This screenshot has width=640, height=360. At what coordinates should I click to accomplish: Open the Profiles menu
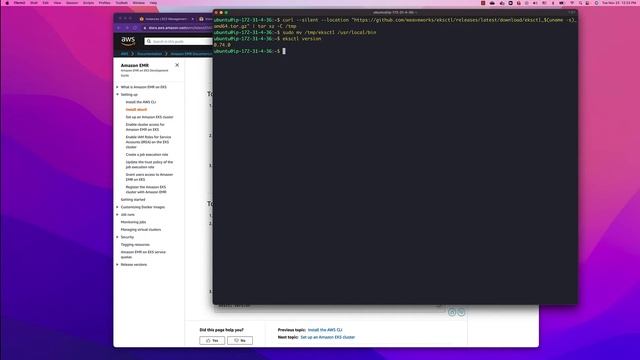tap(104, 3)
